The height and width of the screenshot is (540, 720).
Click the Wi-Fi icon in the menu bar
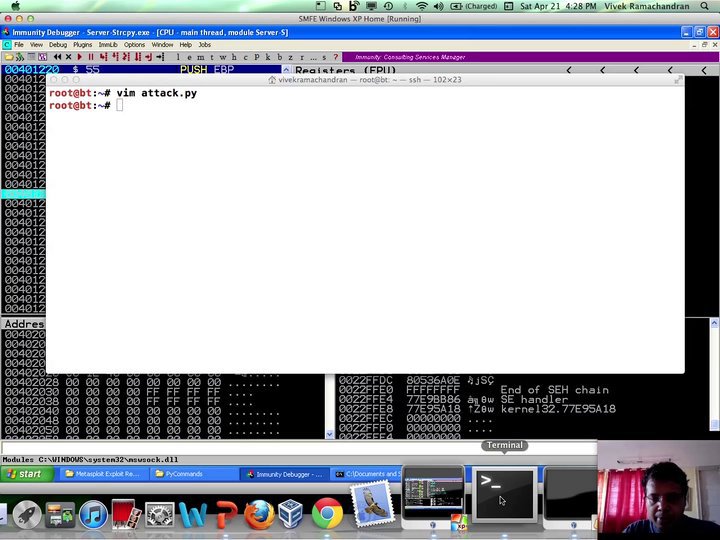click(422, 6)
